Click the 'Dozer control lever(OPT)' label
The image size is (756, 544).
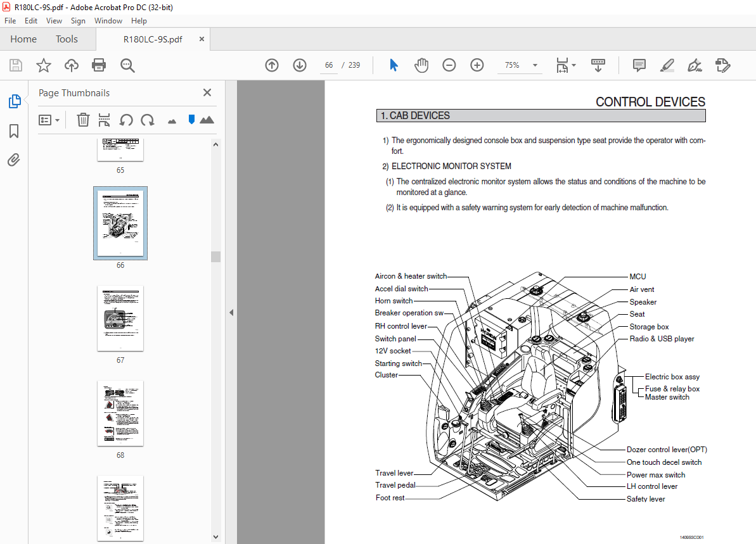point(667,450)
